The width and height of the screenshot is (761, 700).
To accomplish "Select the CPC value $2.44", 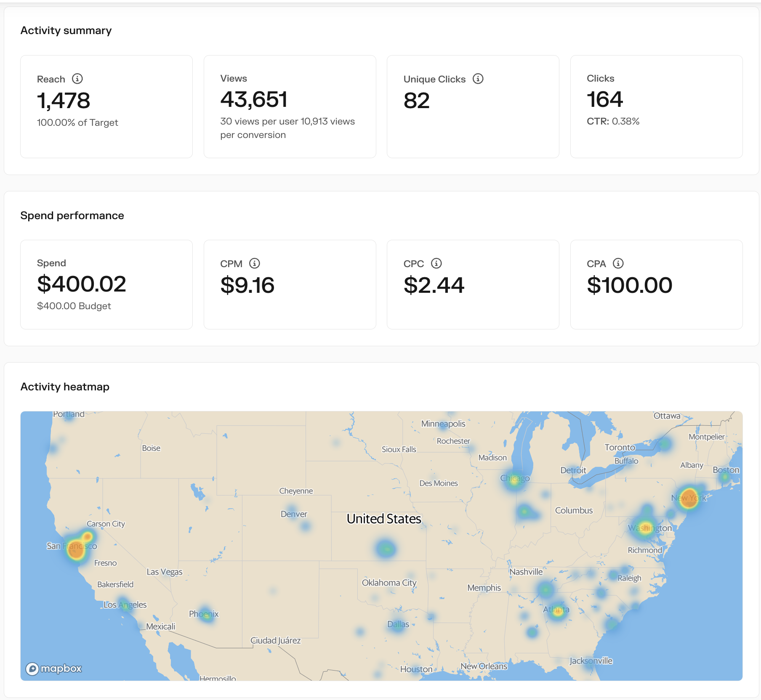I will tap(434, 285).
